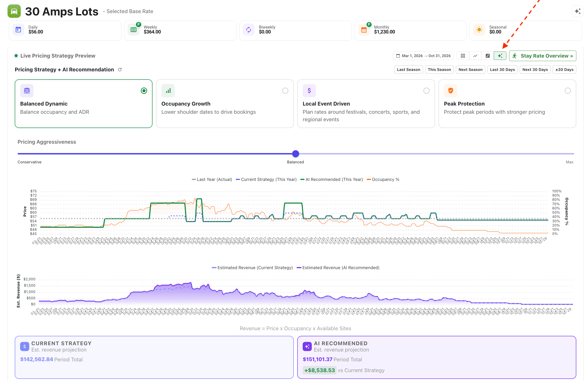Toggle Estimated Revenue (AI Recommended) legend
The height and width of the screenshot is (381, 588).
(x=338, y=268)
